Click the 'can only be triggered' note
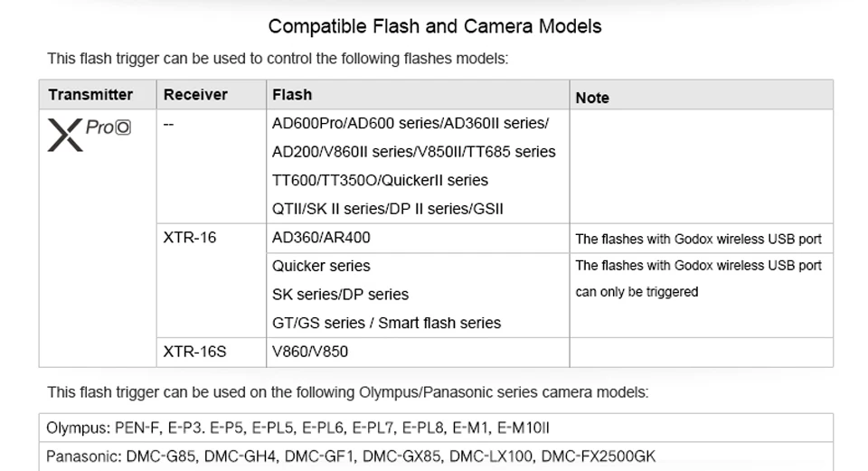Screen dimensions: 868x471 click(637, 292)
